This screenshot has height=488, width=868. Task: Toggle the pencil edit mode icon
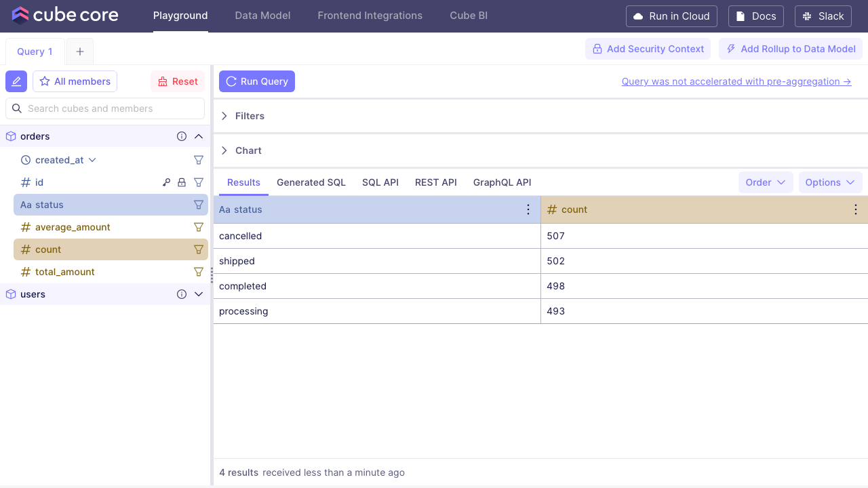[x=16, y=81]
